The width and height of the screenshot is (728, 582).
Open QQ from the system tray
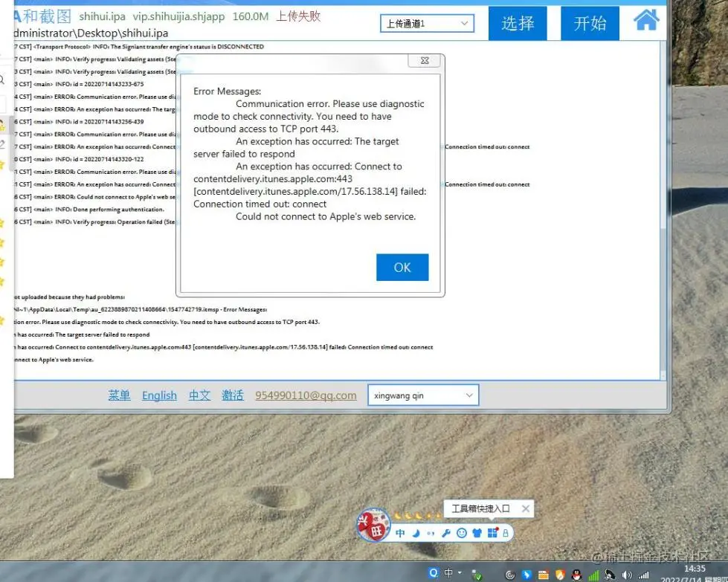point(576,574)
